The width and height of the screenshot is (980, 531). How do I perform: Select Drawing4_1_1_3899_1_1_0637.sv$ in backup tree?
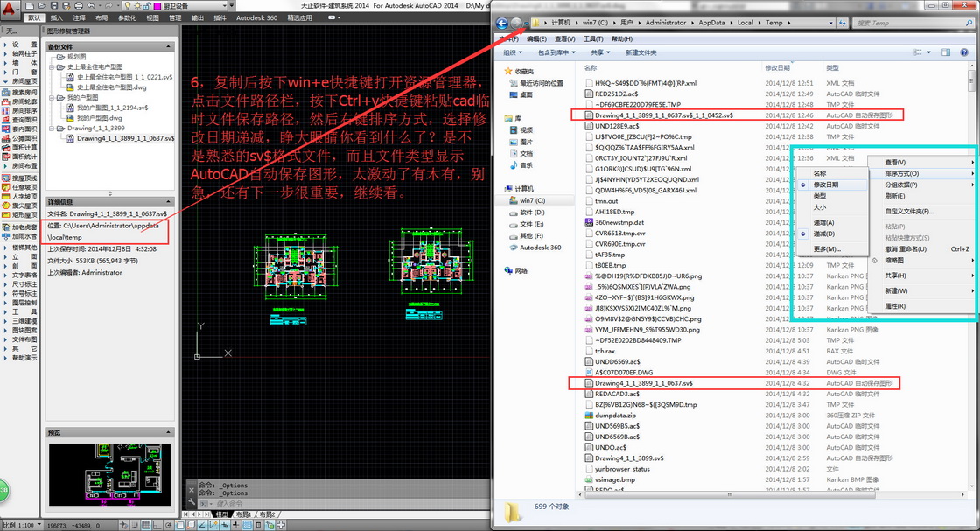[x=125, y=139]
